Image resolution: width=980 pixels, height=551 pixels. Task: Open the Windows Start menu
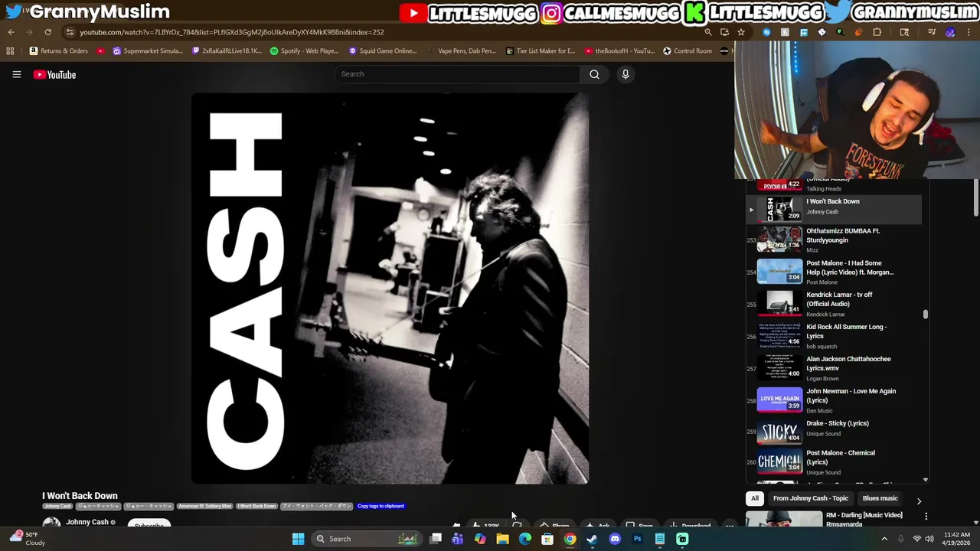click(298, 539)
